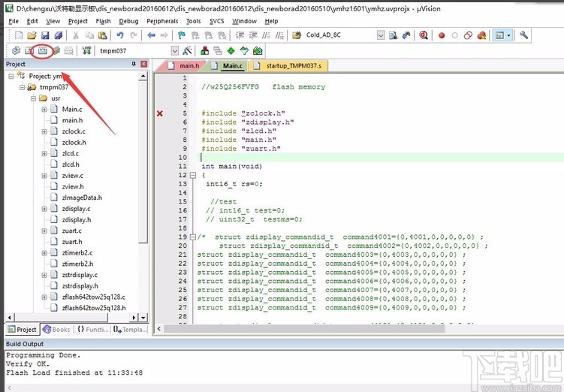Select zlcd.h in the project tree
This screenshot has height=392, width=564.
[71, 164]
